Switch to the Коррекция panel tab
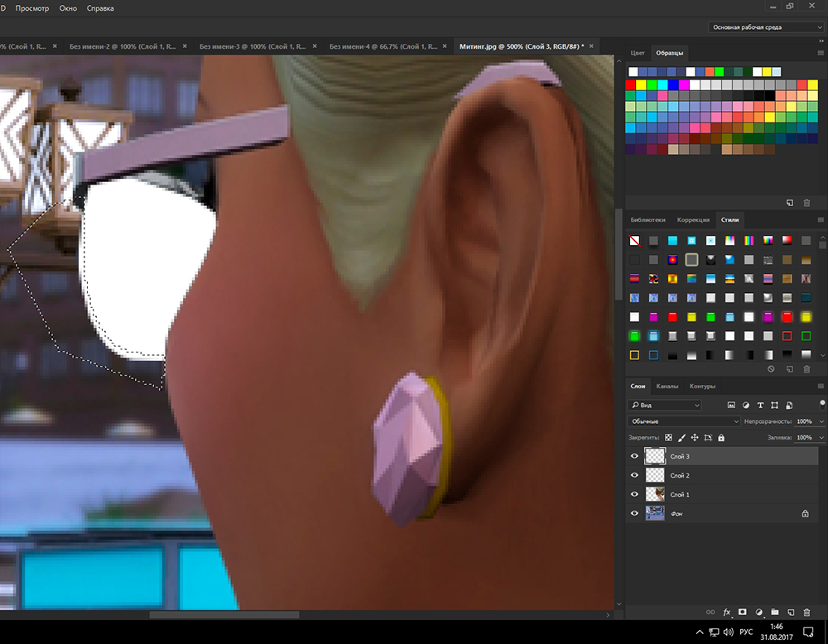 coord(693,220)
